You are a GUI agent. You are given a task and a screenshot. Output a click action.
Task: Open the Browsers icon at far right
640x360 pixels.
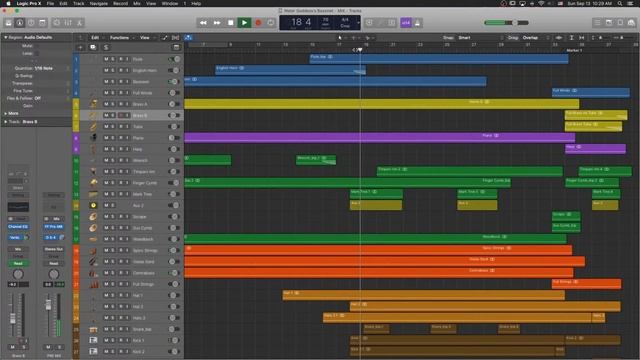631,23
